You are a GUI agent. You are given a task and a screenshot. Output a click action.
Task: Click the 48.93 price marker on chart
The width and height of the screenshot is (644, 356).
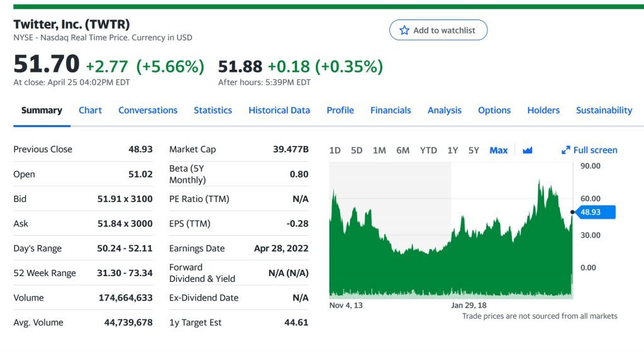596,213
